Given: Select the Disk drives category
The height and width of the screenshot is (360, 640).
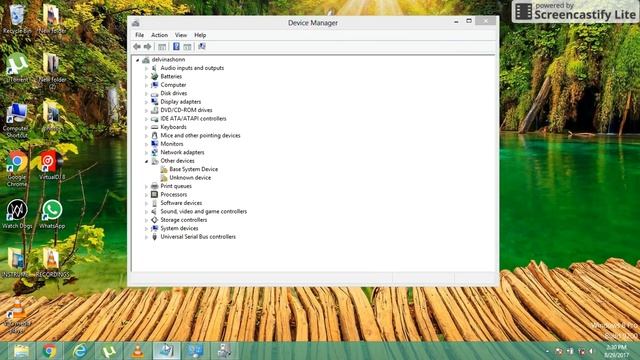Looking at the screenshot, I should [x=173, y=93].
